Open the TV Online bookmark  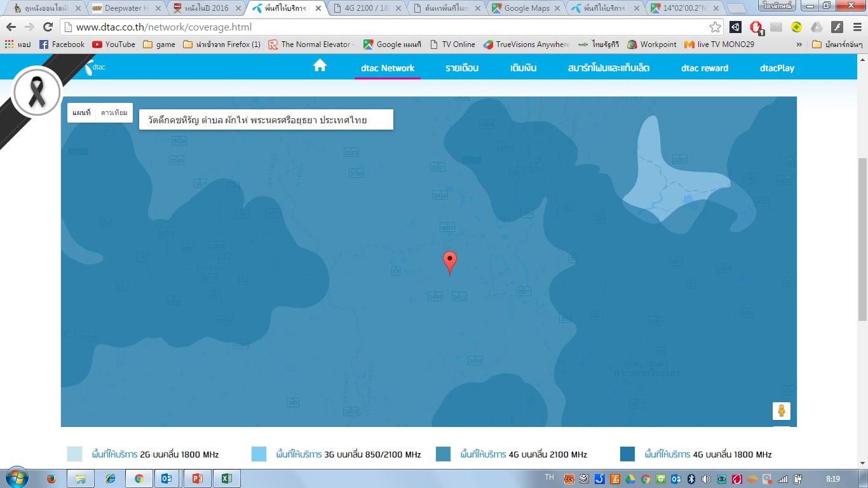[x=452, y=44]
